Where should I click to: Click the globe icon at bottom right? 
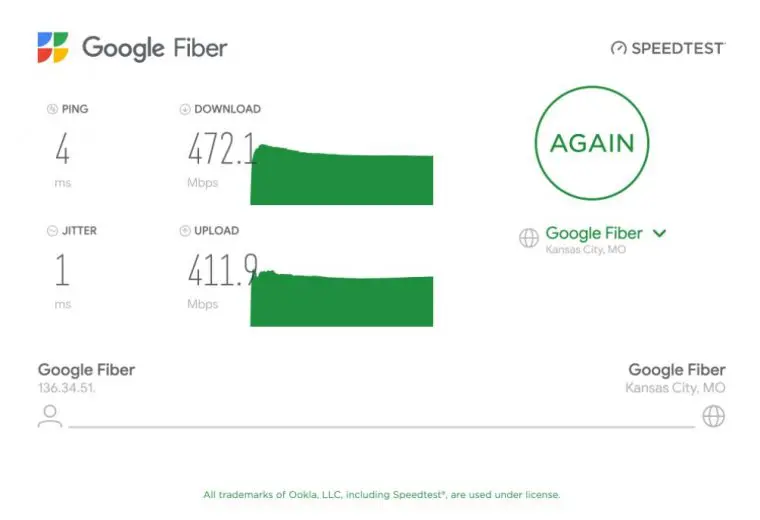click(713, 416)
